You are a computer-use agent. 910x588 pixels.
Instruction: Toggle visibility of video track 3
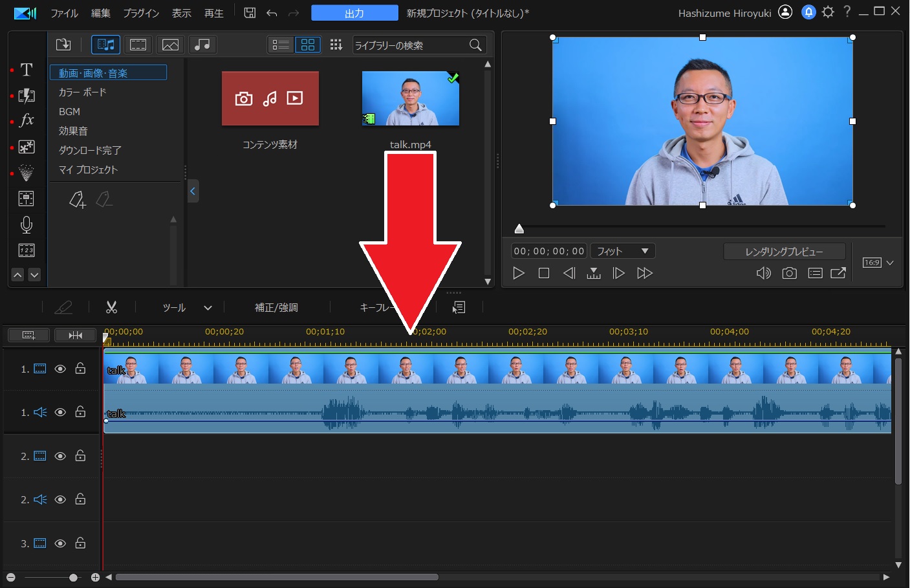(60, 543)
